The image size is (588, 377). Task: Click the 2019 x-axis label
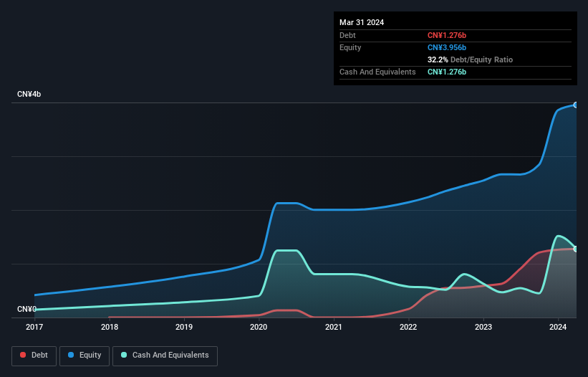pyautogui.click(x=184, y=327)
